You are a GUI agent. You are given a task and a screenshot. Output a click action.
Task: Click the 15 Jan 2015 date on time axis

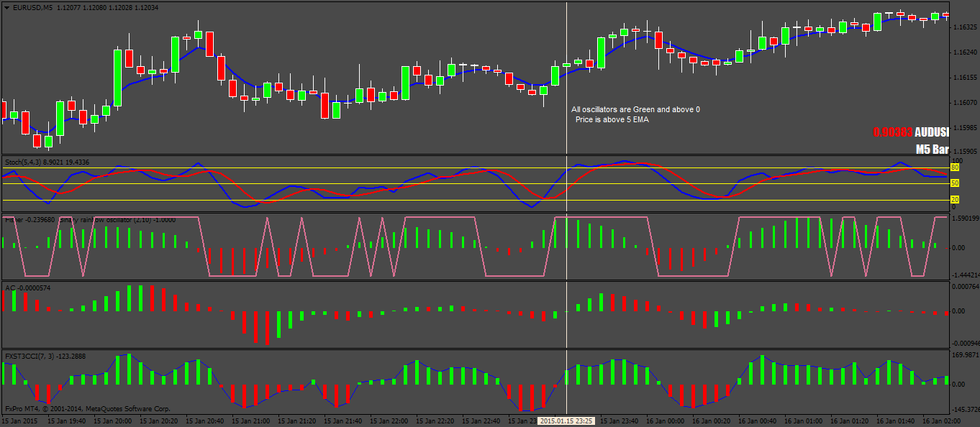pos(19,421)
